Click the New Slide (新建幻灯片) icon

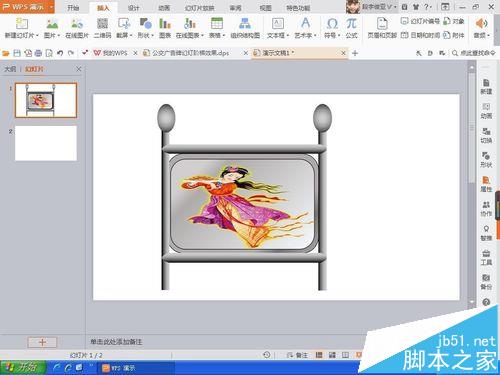[x=21, y=24]
